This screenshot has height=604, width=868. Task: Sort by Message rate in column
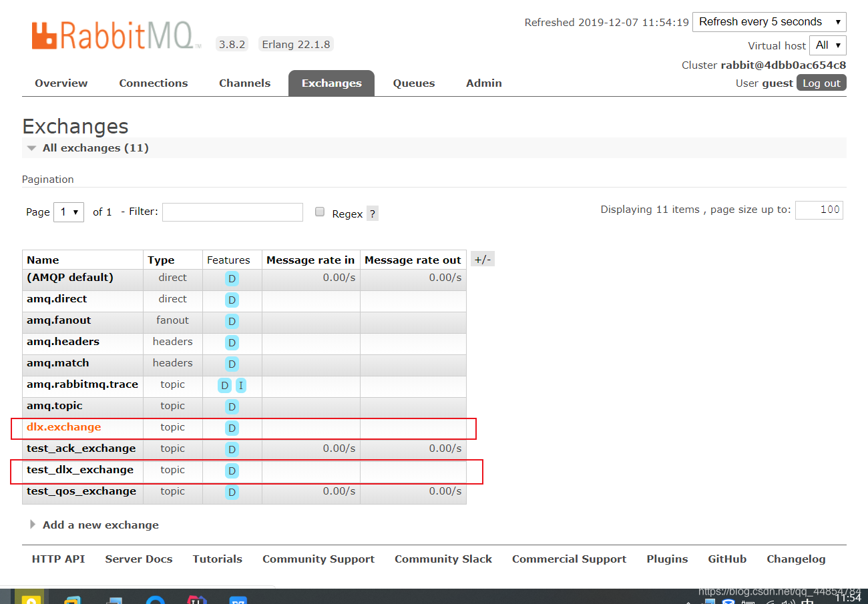(x=310, y=260)
